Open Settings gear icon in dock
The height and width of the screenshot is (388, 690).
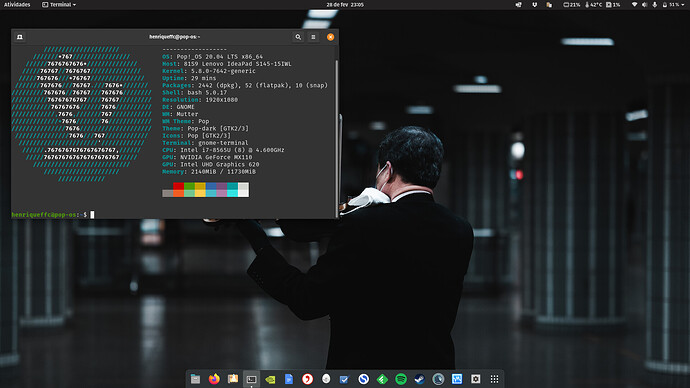[x=476, y=379]
